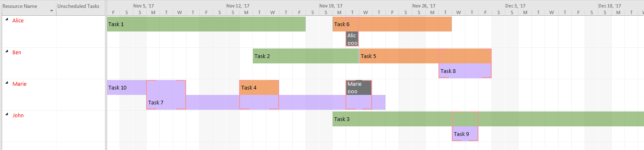644x150 pixels.
Task: Select the green Task 3 bar
Action: [x=488, y=119]
